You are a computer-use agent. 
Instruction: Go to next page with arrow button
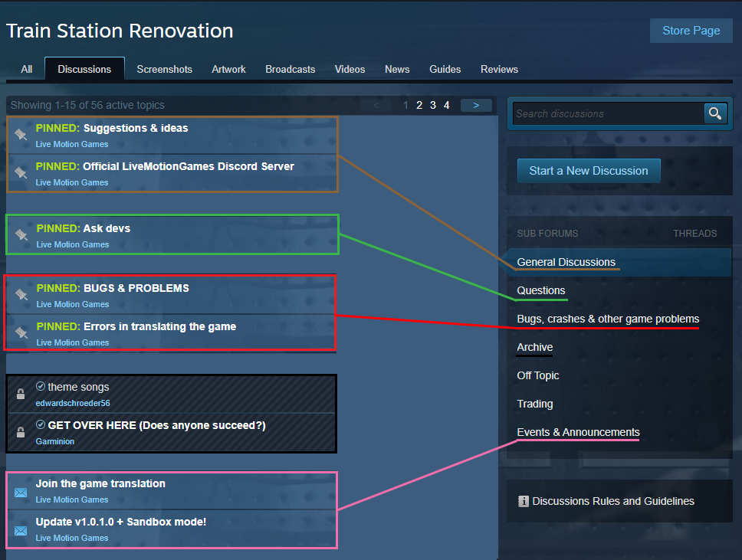[476, 105]
